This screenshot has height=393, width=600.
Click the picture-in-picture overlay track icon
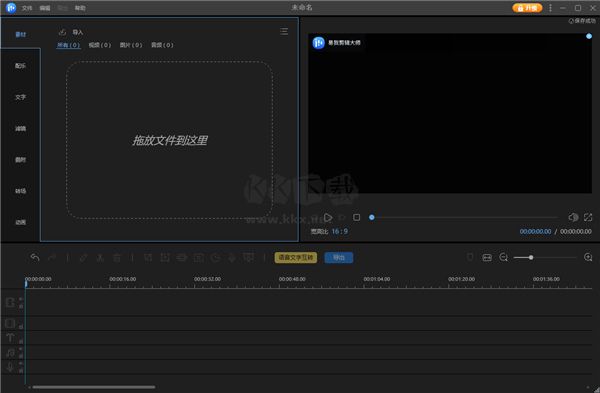[10, 324]
